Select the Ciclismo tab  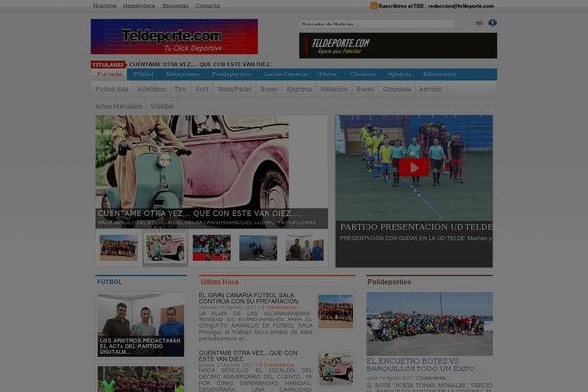(363, 74)
